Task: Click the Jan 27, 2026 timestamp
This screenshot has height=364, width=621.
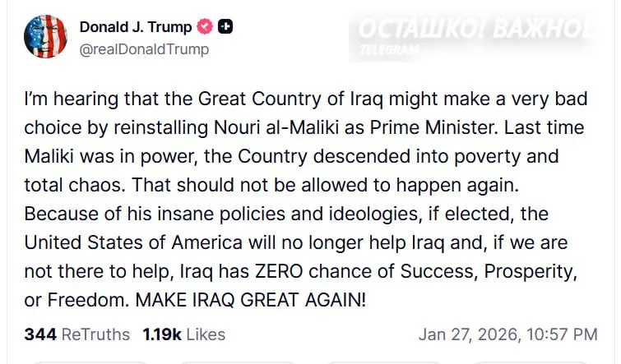Action: (x=507, y=334)
